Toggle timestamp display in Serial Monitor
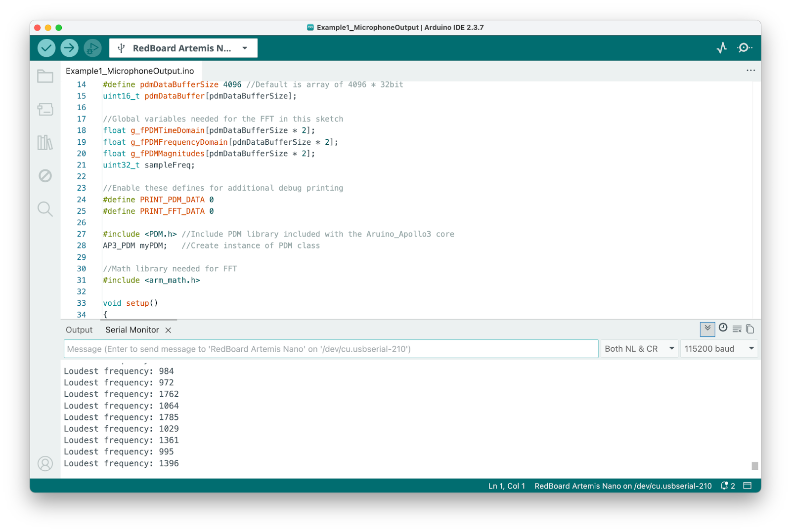This screenshot has height=532, width=791. pos(723,328)
